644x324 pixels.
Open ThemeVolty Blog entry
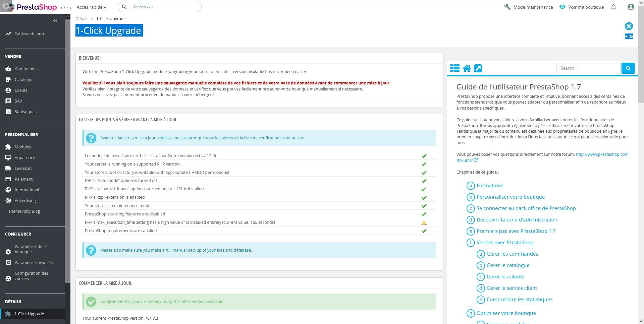24,211
